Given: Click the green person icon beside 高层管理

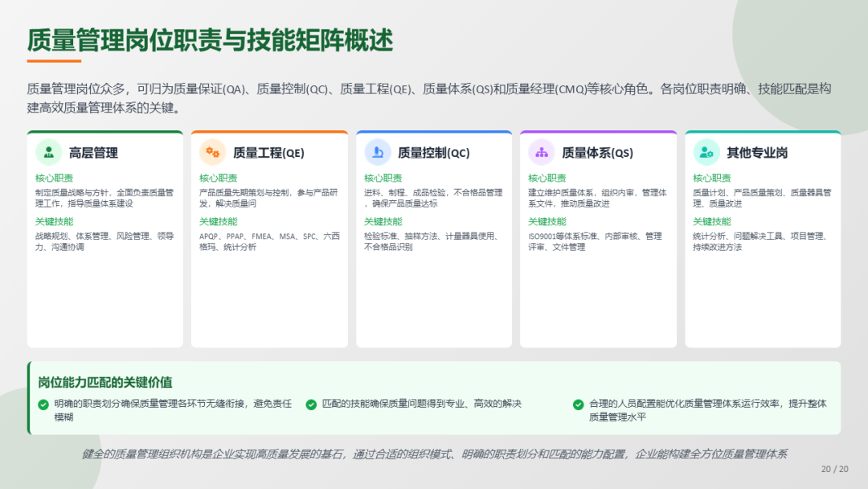Looking at the screenshot, I should 49,152.
